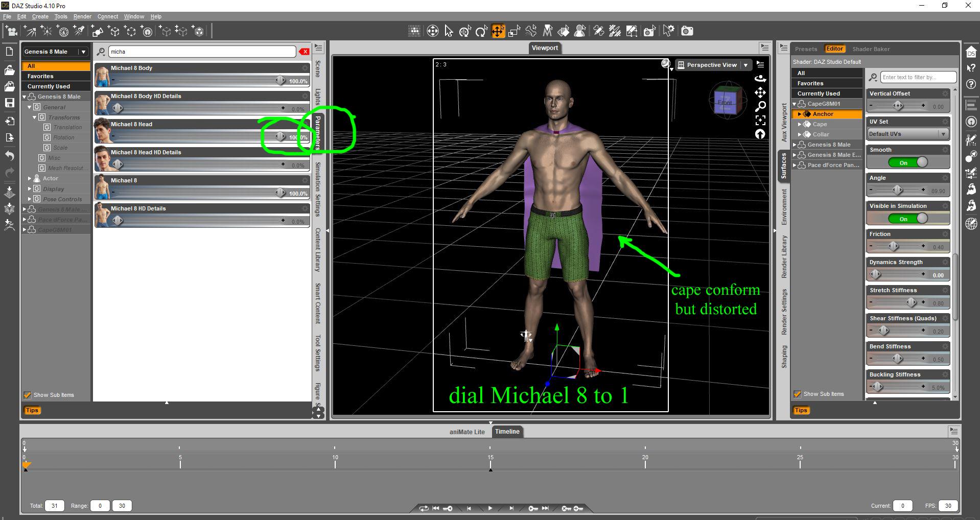Click the viewport pan camera control
980x520 pixels.
coord(760,92)
